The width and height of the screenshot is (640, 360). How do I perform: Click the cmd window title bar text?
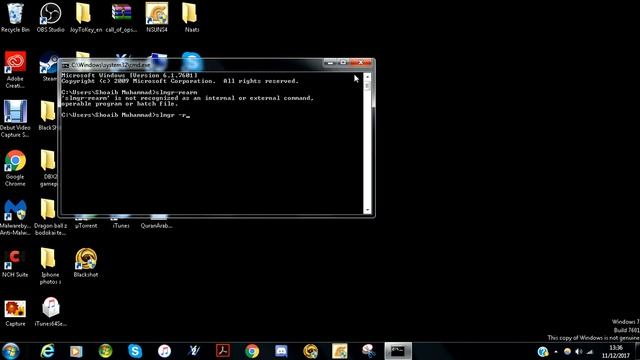[111, 65]
